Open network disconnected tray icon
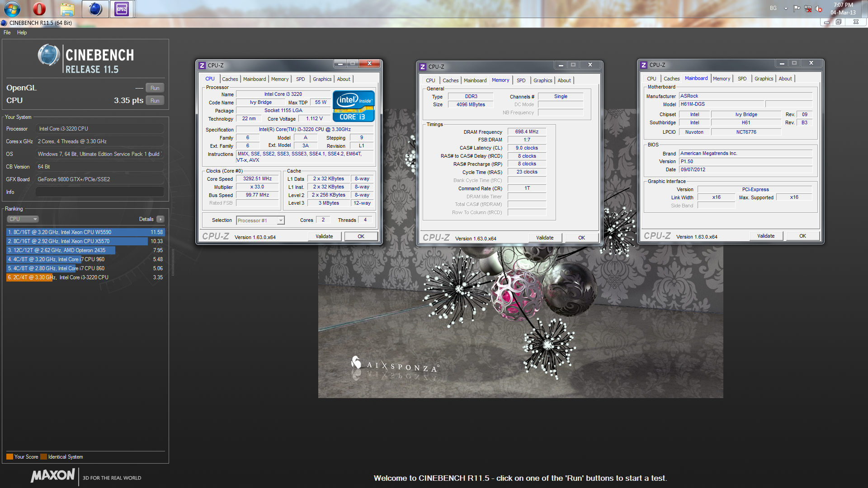Image resolution: width=868 pixels, height=488 pixels. click(x=808, y=9)
